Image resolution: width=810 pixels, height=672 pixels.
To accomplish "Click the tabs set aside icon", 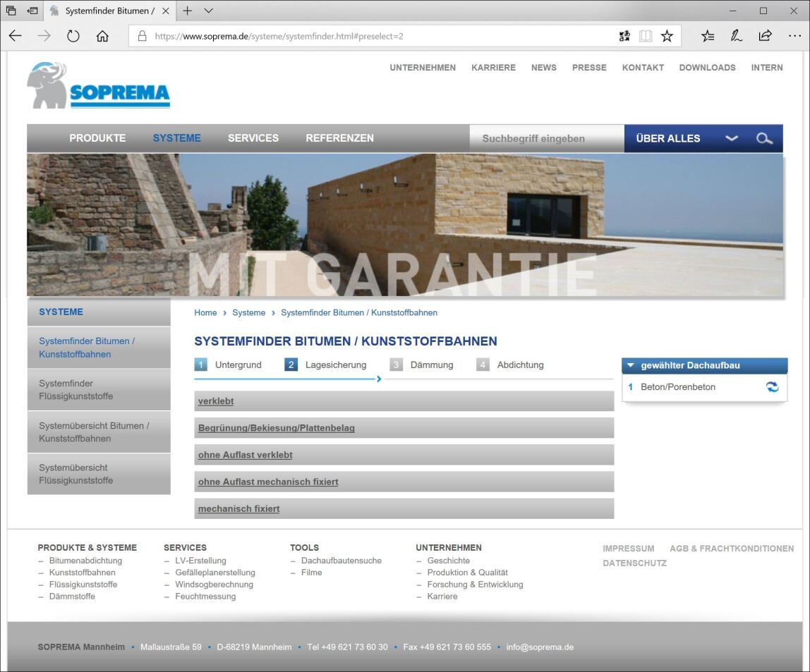I will [x=11, y=11].
